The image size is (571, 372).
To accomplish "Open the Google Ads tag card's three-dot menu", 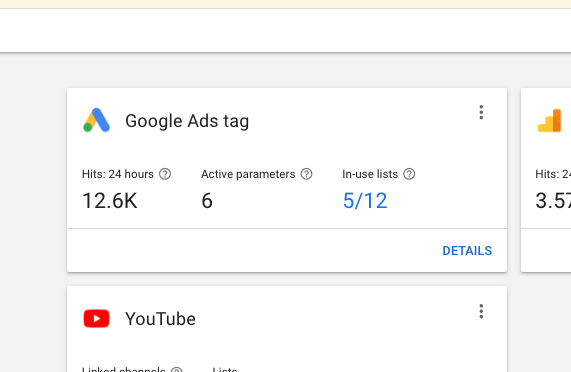I will pos(481,112).
